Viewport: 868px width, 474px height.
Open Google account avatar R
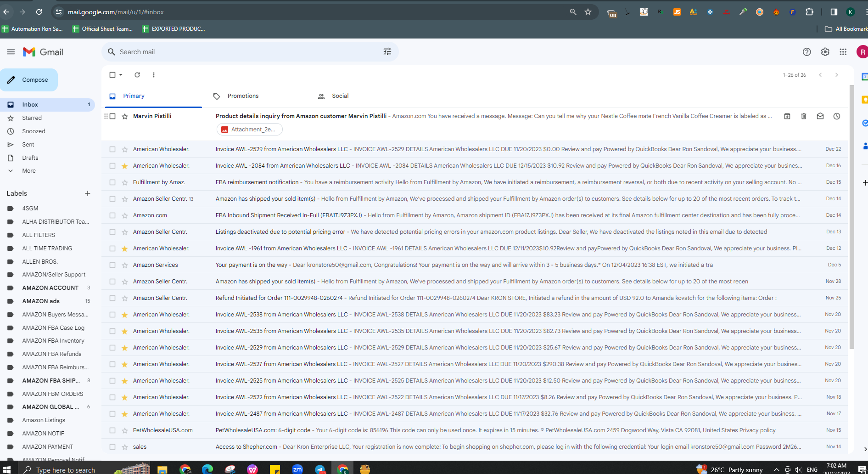tap(862, 52)
